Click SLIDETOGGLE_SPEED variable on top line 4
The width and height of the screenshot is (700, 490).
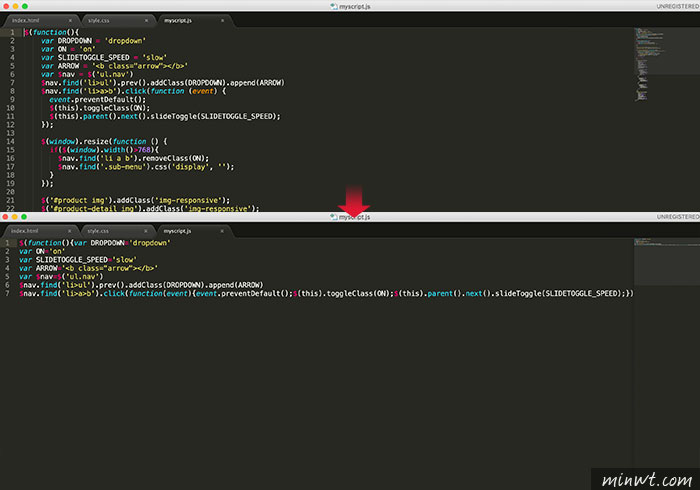pyautogui.click(x=94, y=58)
